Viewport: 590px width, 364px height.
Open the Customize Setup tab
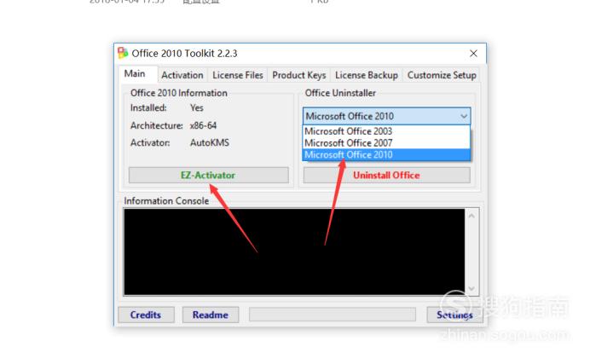pos(442,75)
